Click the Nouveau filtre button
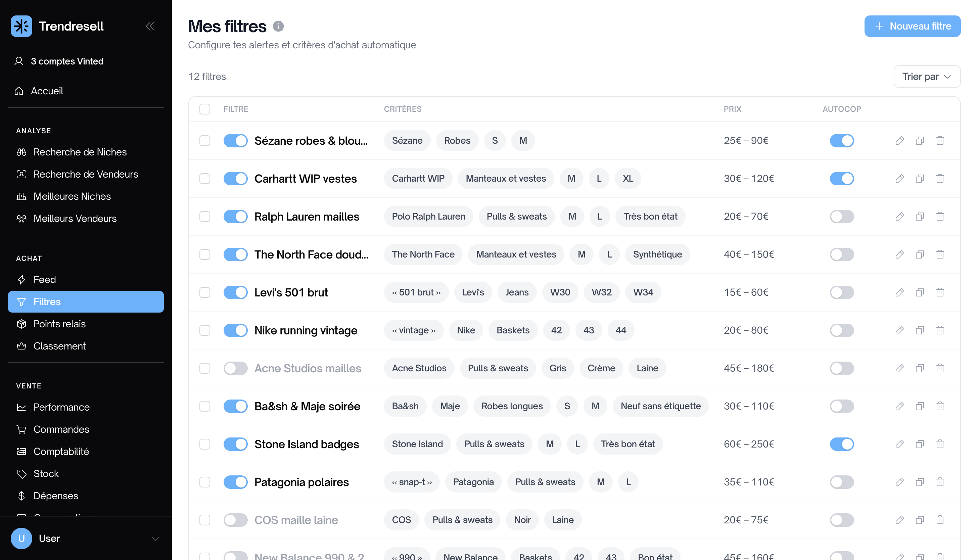Viewport: 977px width, 560px height. (912, 26)
